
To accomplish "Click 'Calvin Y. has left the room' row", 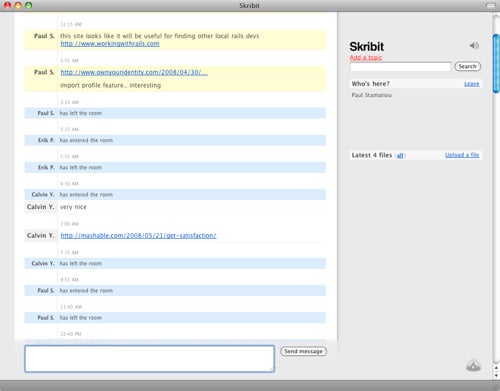I will (x=175, y=263).
